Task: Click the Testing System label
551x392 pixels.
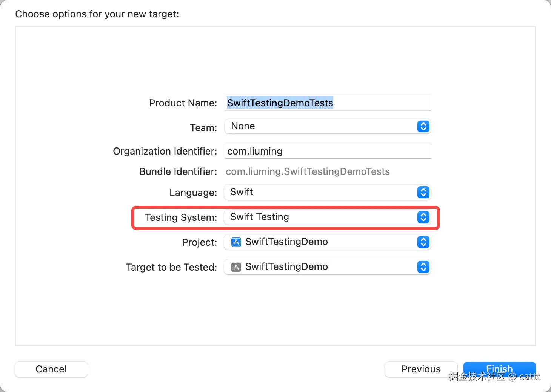Action: [x=181, y=217]
